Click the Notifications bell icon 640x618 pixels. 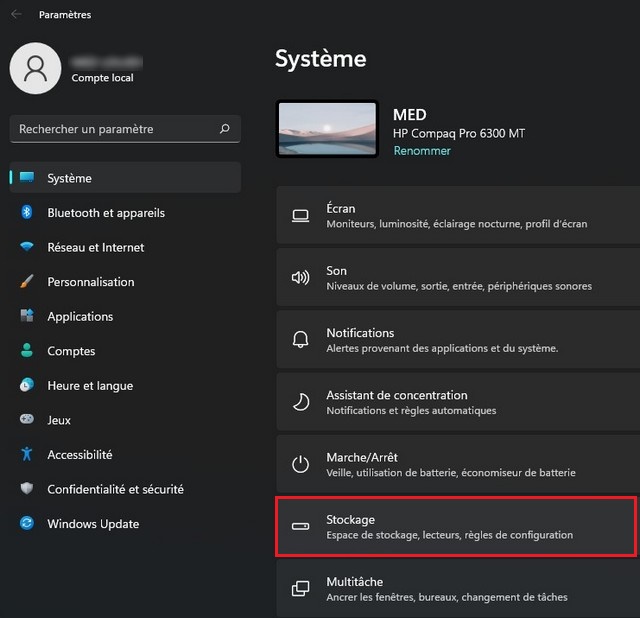pyautogui.click(x=300, y=340)
